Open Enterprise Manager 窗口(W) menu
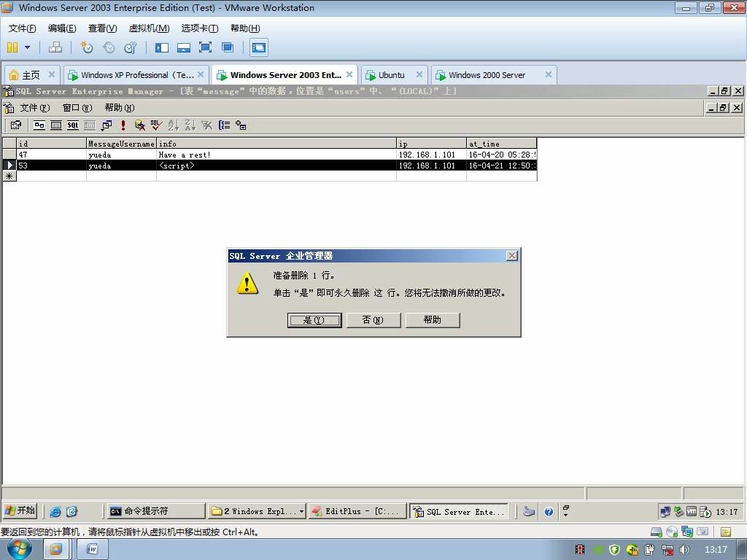 (x=77, y=108)
